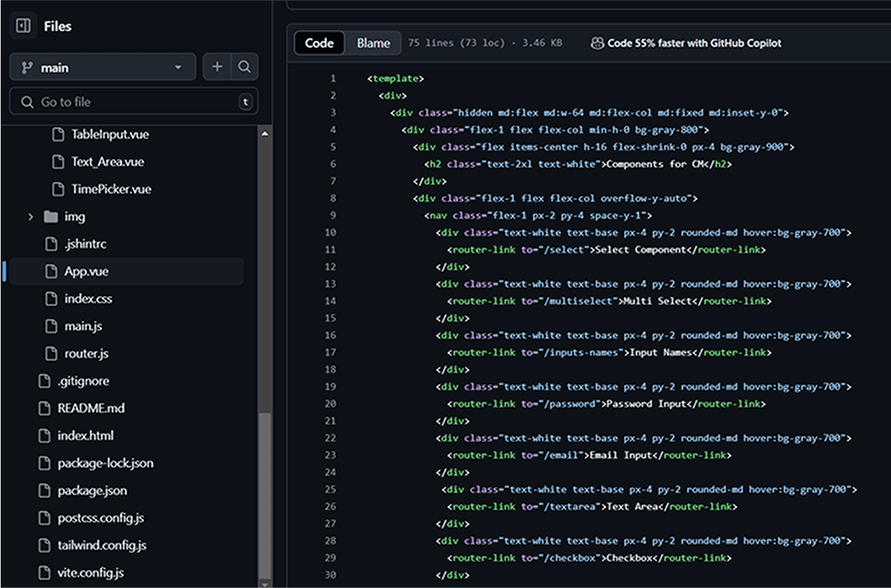Open the search magnifier icon beside plus
The image size is (891, 588).
244,67
